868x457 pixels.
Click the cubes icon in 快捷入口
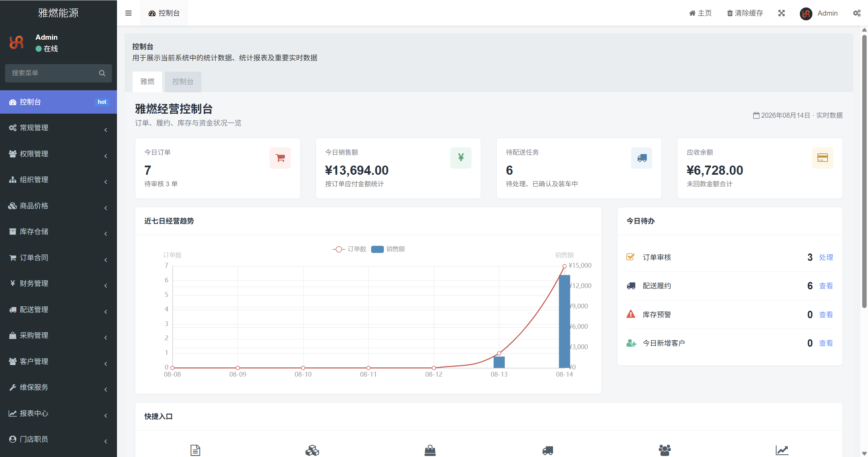tap(312, 450)
